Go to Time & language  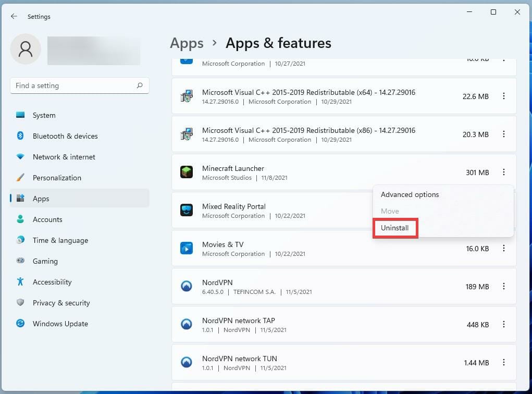[x=80, y=240]
